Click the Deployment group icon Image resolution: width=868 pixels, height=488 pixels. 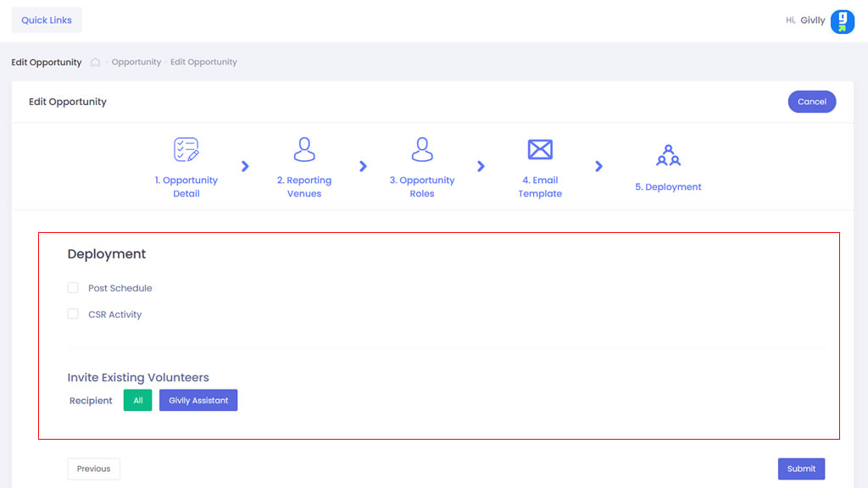[x=668, y=156]
